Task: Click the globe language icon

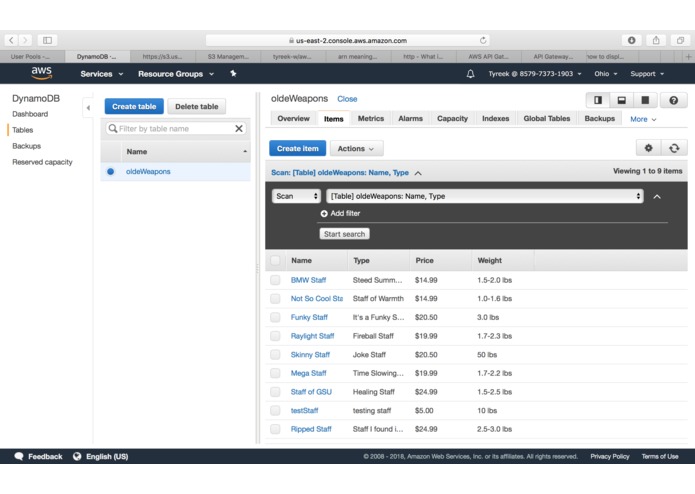Action: point(77,456)
